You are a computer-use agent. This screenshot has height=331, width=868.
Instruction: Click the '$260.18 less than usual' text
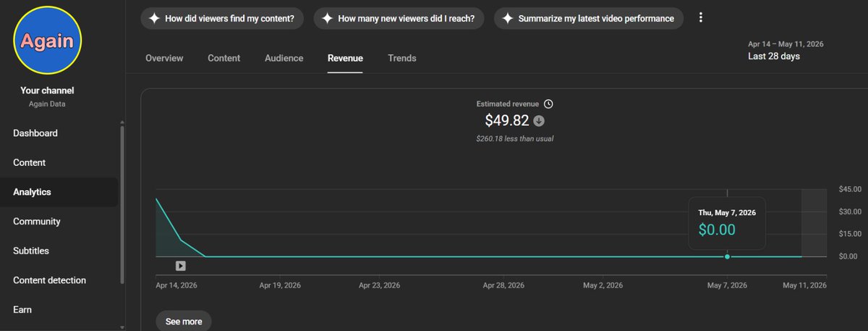515,138
